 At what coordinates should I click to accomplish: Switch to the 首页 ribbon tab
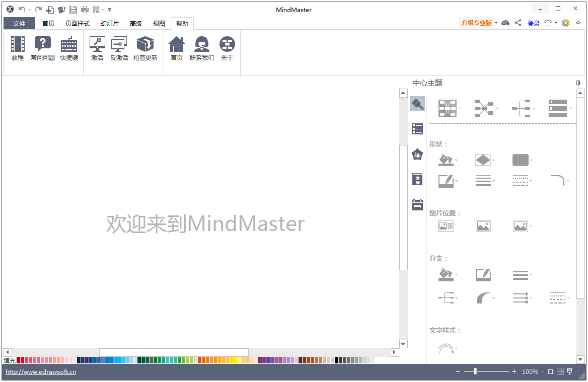[x=48, y=23]
